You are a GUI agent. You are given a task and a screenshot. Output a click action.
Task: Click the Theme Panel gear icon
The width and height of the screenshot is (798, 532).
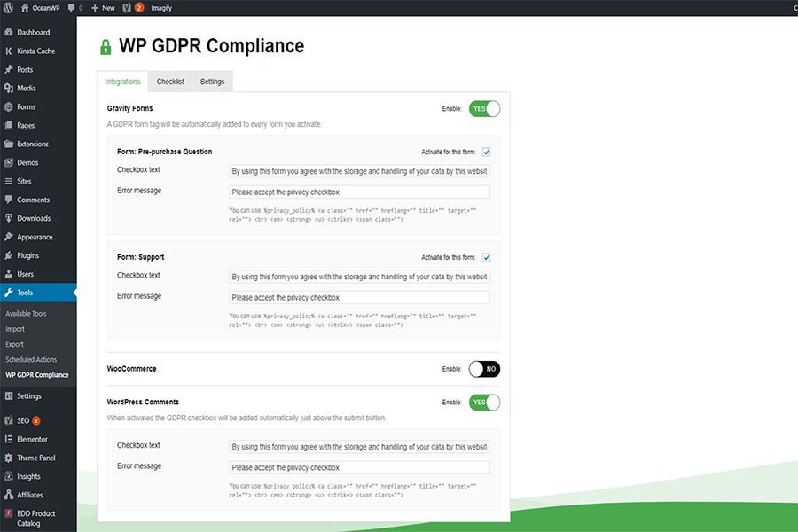point(9,458)
